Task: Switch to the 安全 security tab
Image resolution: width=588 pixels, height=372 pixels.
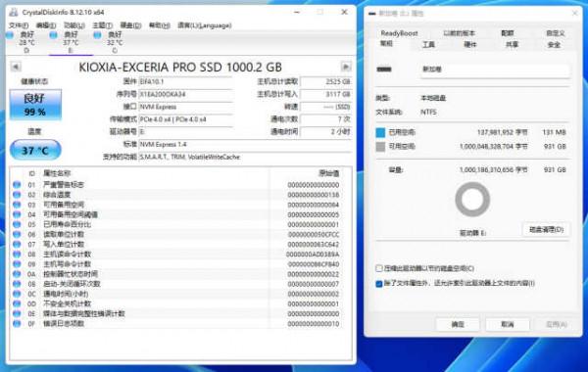Action: tap(554, 45)
